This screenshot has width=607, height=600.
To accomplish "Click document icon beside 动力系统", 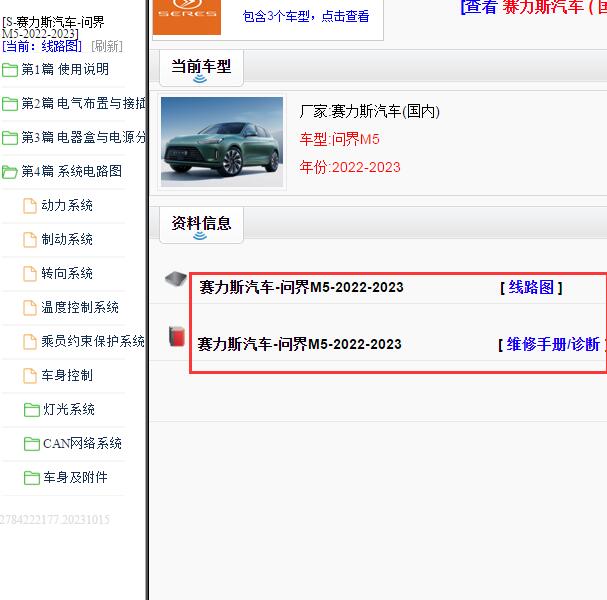I will pyautogui.click(x=30, y=206).
